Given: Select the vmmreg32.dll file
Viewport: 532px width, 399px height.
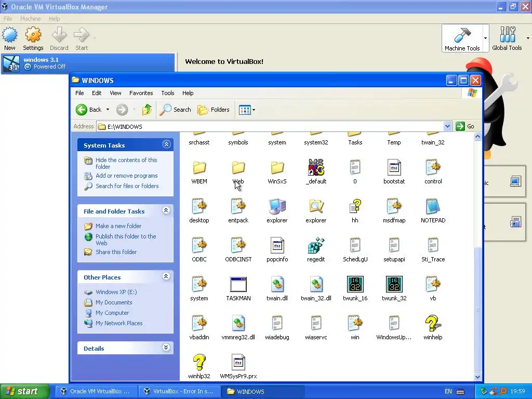Looking at the screenshot, I should pyautogui.click(x=238, y=323).
